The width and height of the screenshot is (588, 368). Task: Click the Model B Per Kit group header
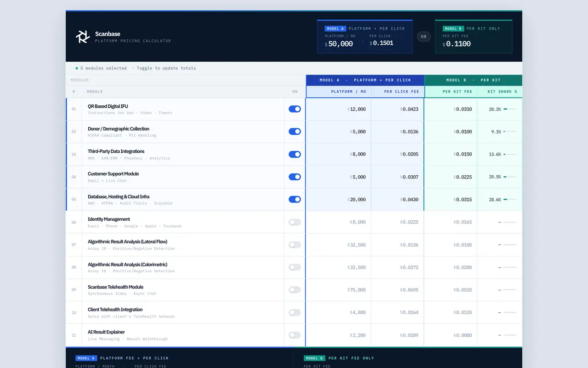point(474,80)
